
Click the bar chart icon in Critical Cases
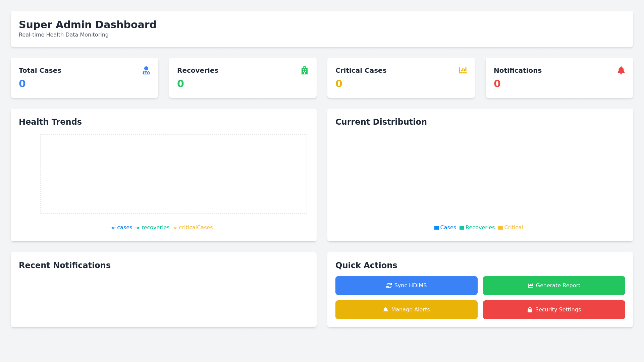click(463, 70)
